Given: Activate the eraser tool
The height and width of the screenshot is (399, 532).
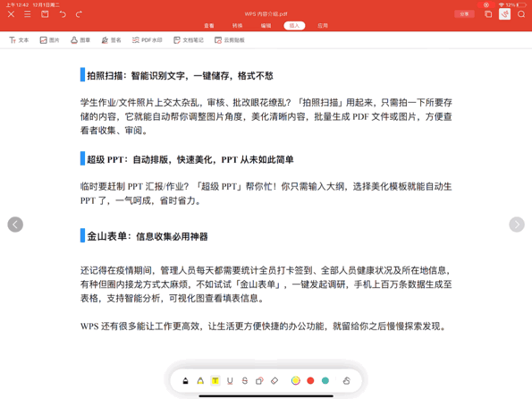Looking at the screenshot, I should (274, 381).
